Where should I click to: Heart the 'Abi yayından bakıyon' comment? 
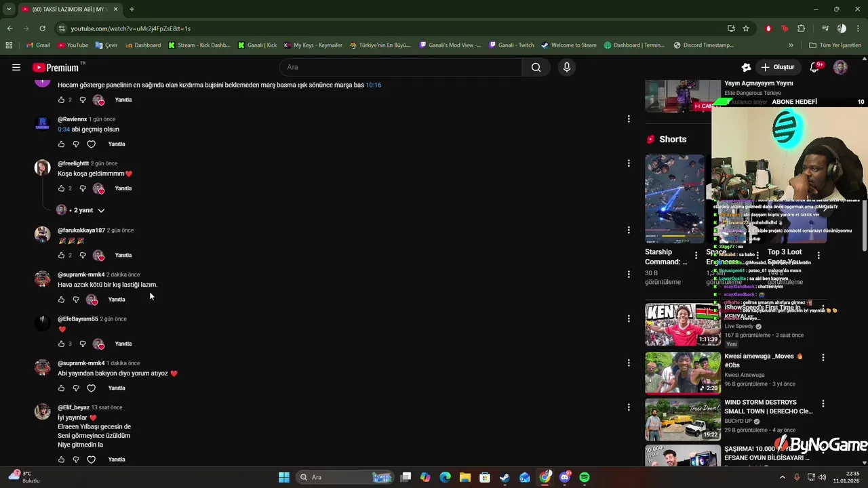tap(92, 388)
